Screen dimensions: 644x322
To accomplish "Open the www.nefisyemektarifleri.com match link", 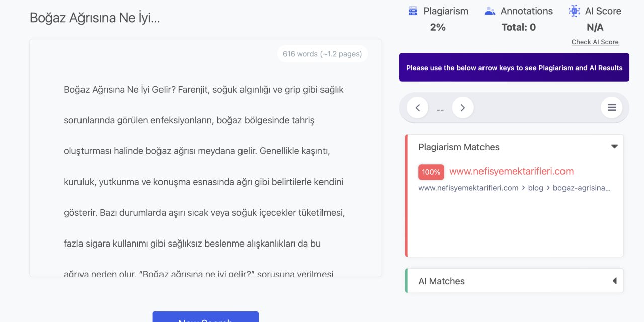I will [x=512, y=171].
